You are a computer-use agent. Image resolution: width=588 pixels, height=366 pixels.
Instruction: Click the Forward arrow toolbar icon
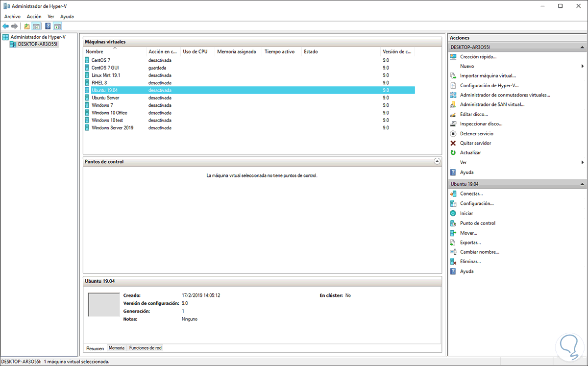pos(15,26)
